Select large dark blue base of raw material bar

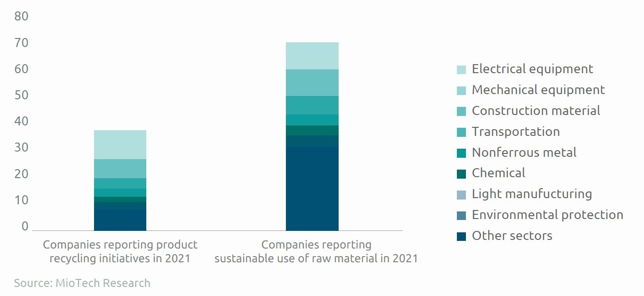point(312,189)
